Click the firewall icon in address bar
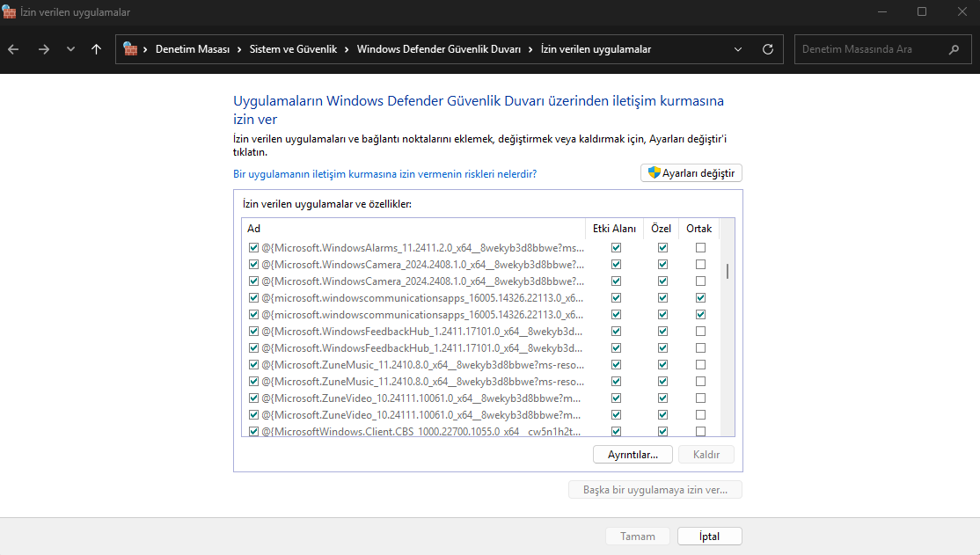980x555 pixels. (130, 48)
